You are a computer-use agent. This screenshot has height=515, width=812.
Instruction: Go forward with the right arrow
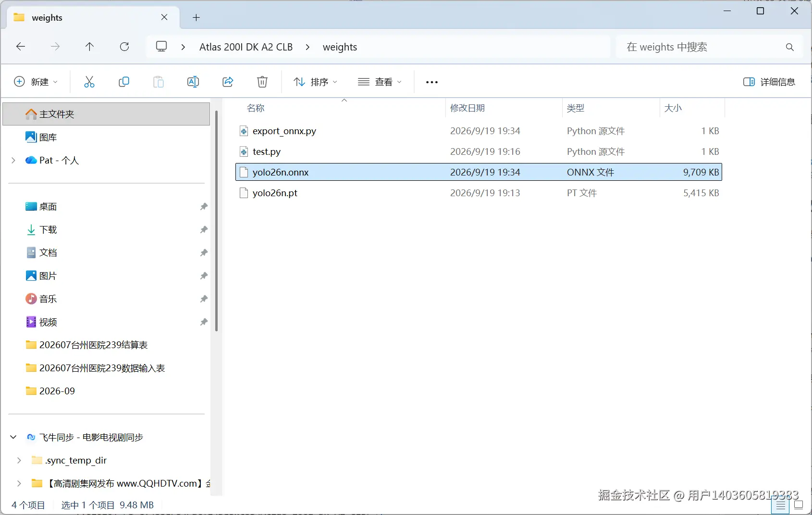coord(55,47)
